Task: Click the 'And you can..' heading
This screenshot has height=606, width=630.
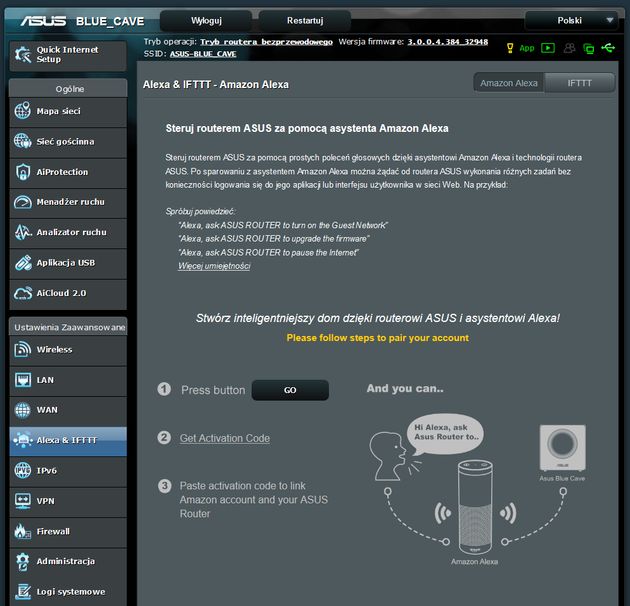Action: click(405, 388)
